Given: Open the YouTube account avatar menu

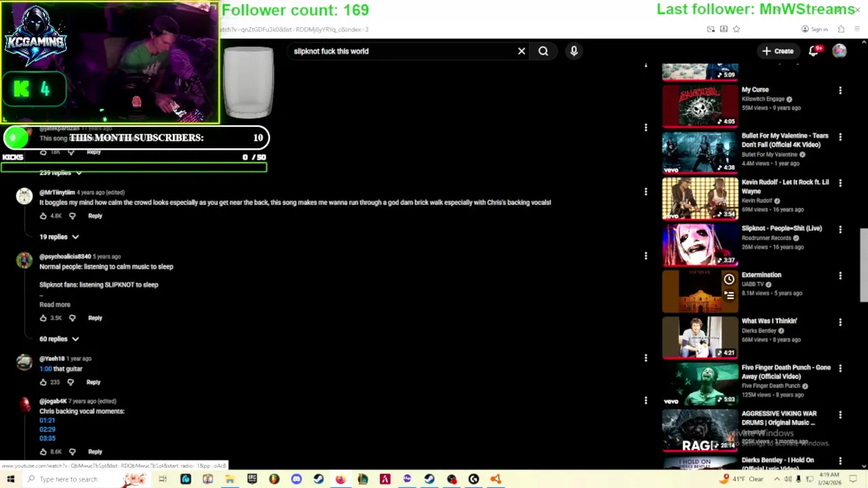Looking at the screenshot, I should (840, 51).
